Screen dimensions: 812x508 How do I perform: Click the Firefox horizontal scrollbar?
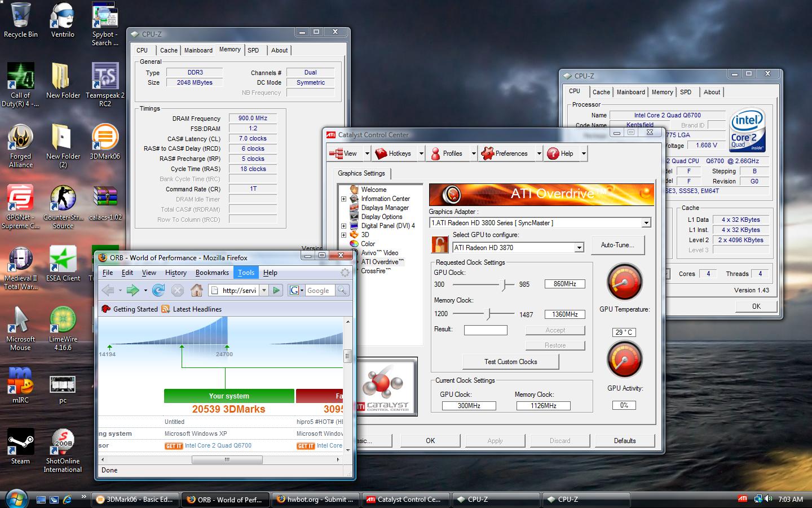coord(227,459)
